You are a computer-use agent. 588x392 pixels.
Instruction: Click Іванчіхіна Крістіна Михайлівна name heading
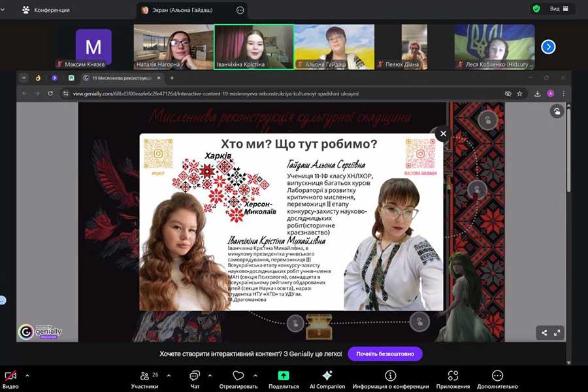pyautogui.click(x=276, y=240)
